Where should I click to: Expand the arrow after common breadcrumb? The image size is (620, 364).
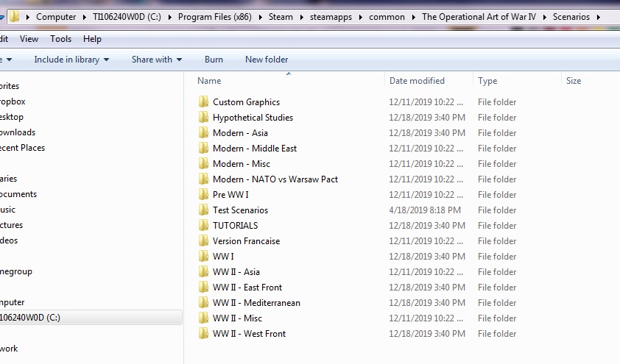coord(413,17)
